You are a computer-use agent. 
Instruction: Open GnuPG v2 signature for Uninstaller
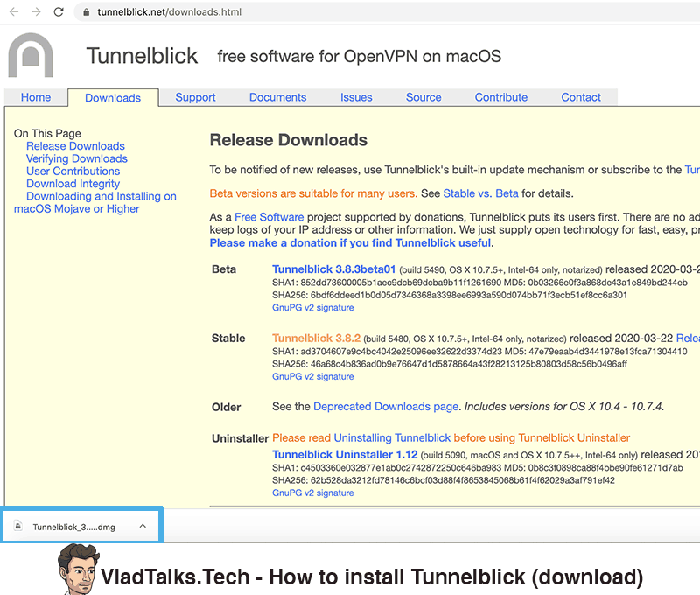313,493
